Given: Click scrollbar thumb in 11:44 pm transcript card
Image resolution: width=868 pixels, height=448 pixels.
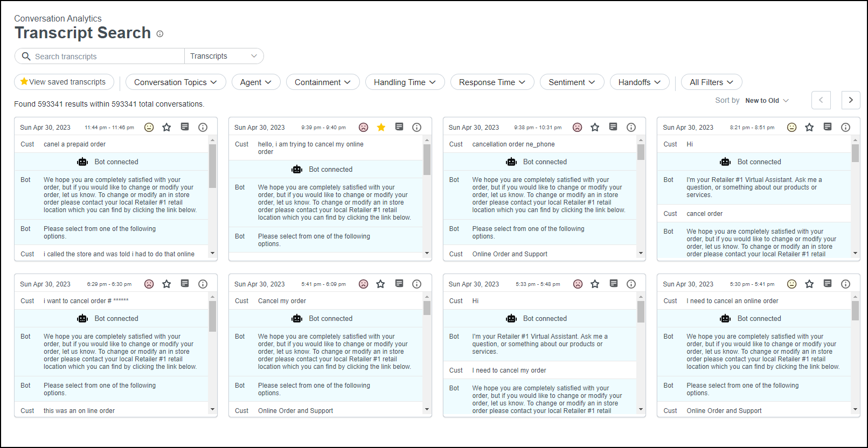Looking at the screenshot, I should (212, 166).
